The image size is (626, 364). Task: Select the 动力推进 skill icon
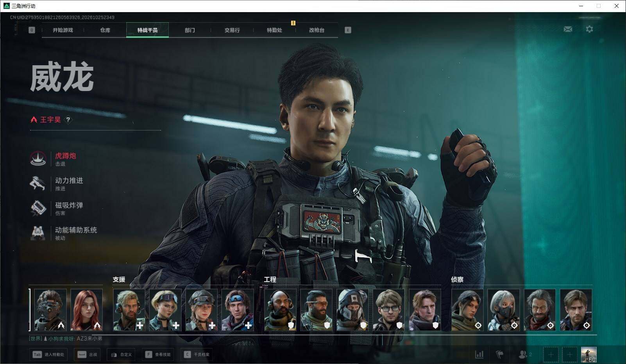(38, 184)
